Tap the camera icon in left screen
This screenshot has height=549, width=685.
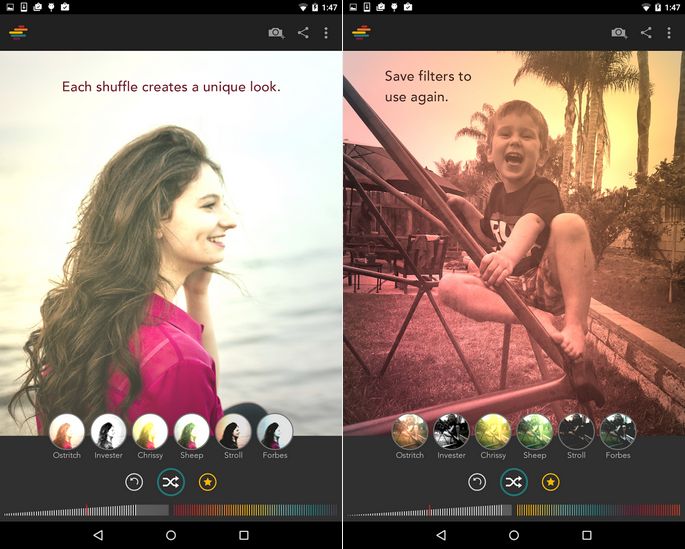[276, 33]
